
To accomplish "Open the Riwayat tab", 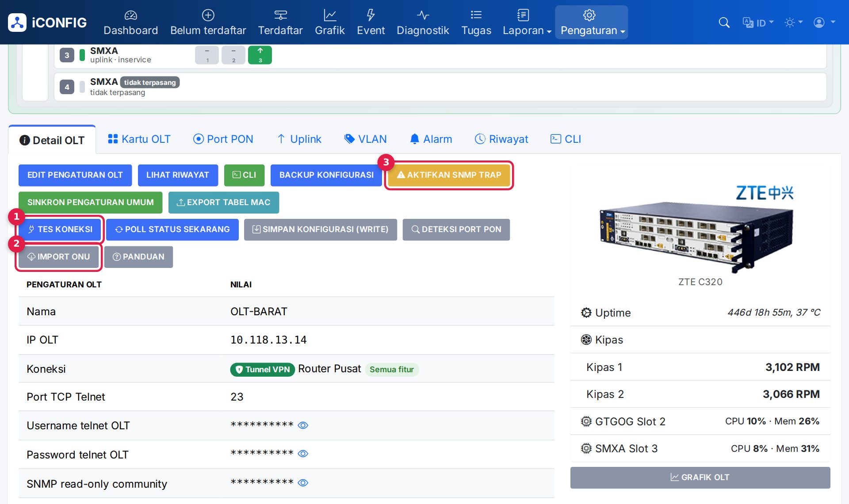I will [x=501, y=139].
